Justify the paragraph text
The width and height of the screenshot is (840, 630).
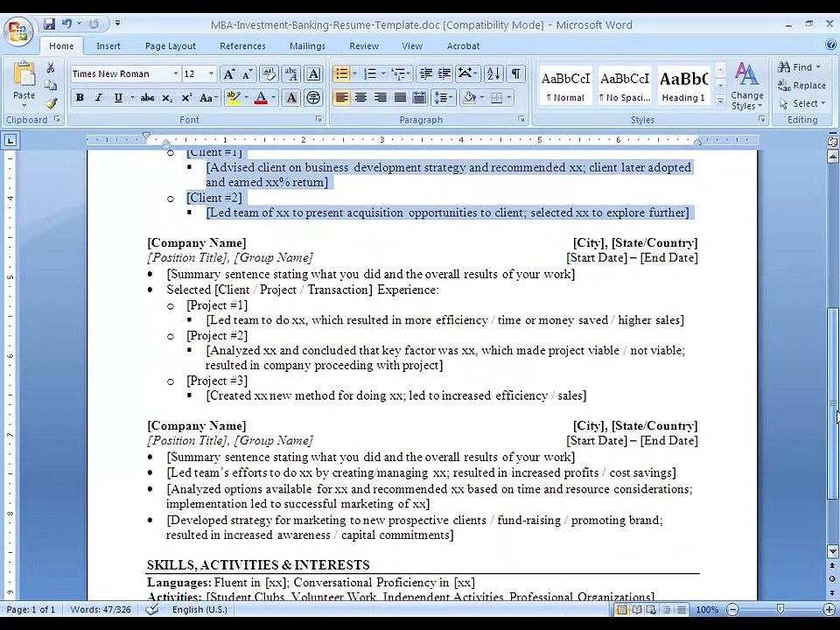click(400, 97)
